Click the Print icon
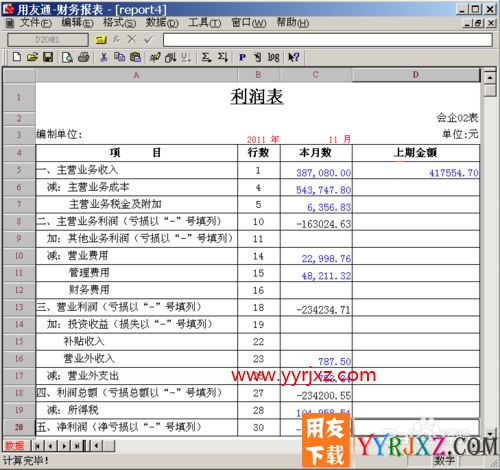 point(84,57)
